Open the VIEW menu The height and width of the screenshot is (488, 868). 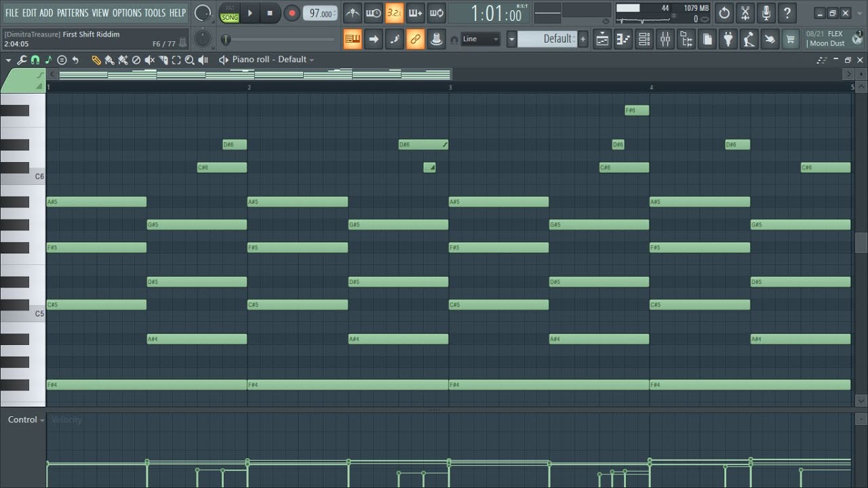pos(100,13)
